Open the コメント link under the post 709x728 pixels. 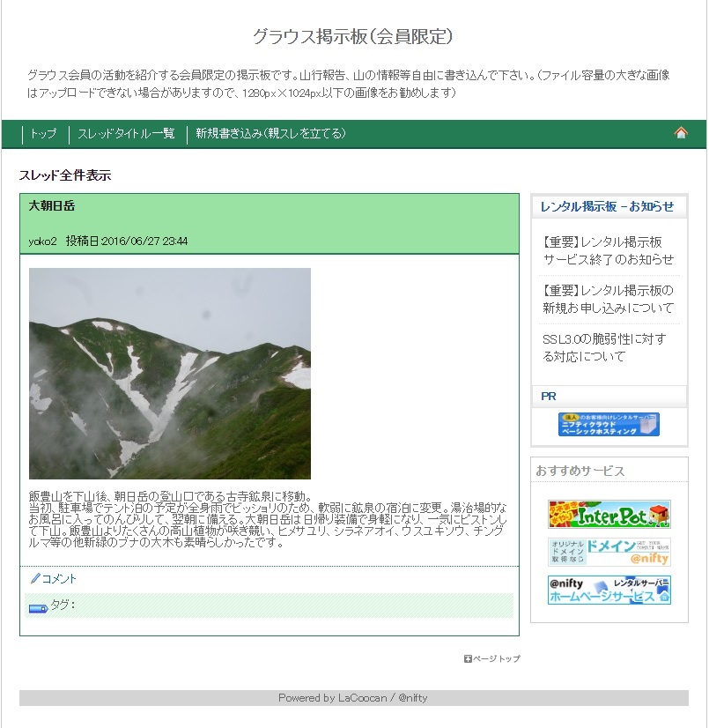(x=59, y=579)
